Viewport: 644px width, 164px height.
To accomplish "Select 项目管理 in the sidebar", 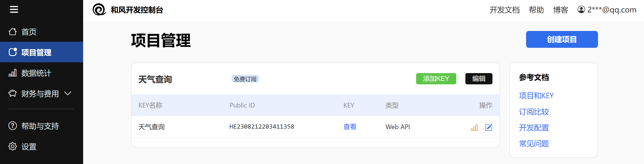I will (x=36, y=52).
